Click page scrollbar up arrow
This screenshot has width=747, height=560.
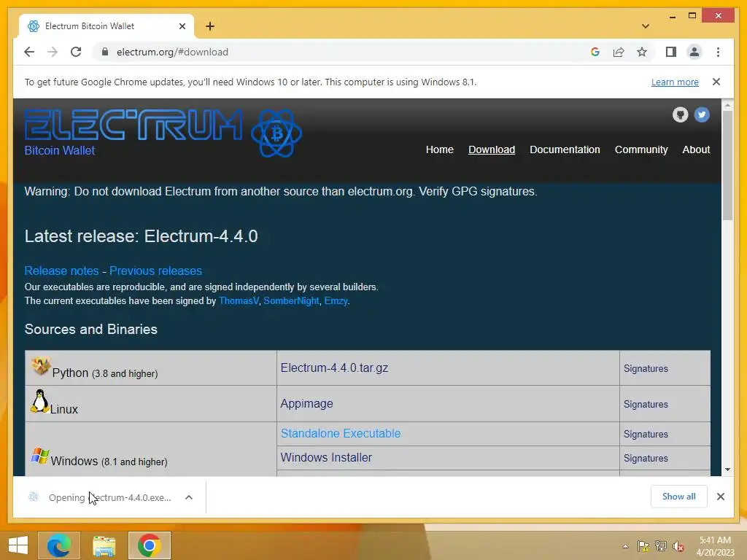[x=727, y=104]
